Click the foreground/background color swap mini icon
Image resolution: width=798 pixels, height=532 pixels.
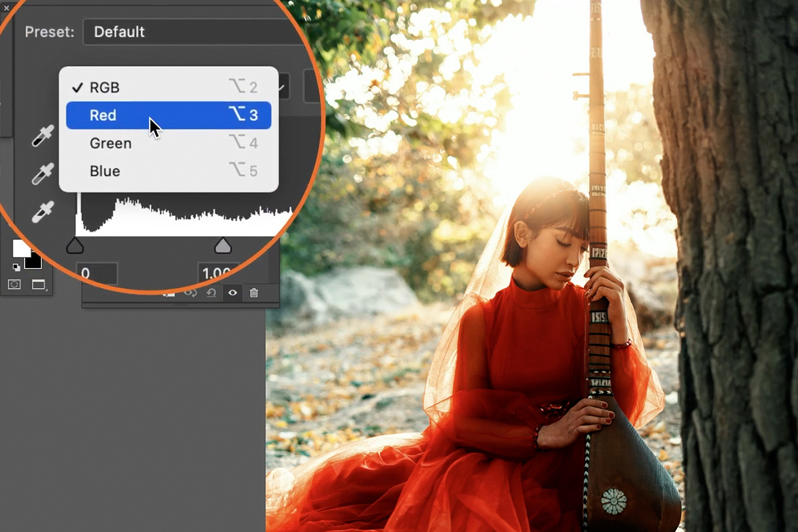pos(15,267)
